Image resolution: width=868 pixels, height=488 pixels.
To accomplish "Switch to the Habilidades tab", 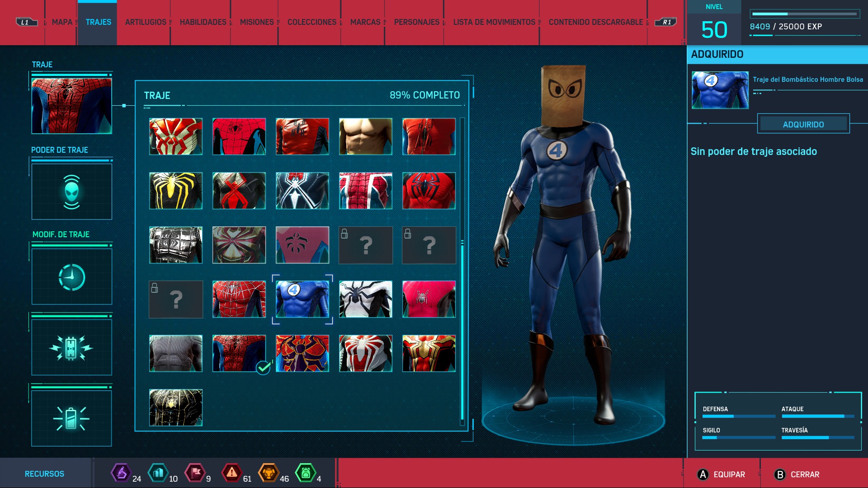I will (x=203, y=22).
